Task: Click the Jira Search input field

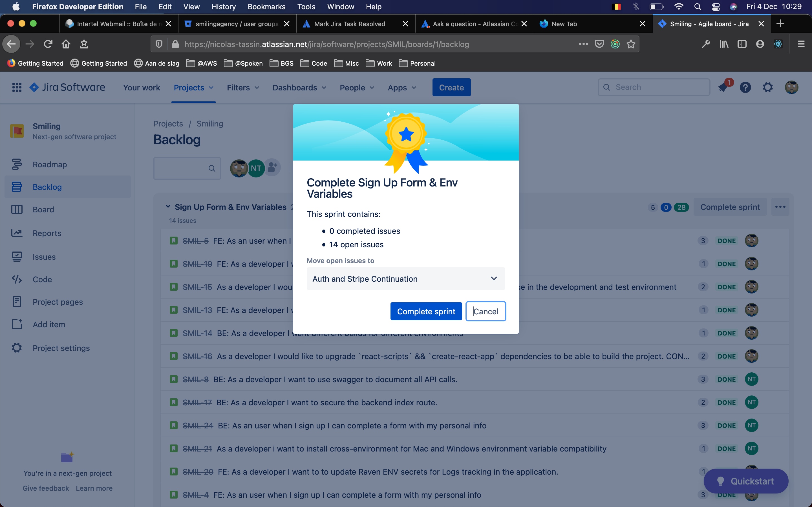Action: pyautogui.click(x=654, y=87)
